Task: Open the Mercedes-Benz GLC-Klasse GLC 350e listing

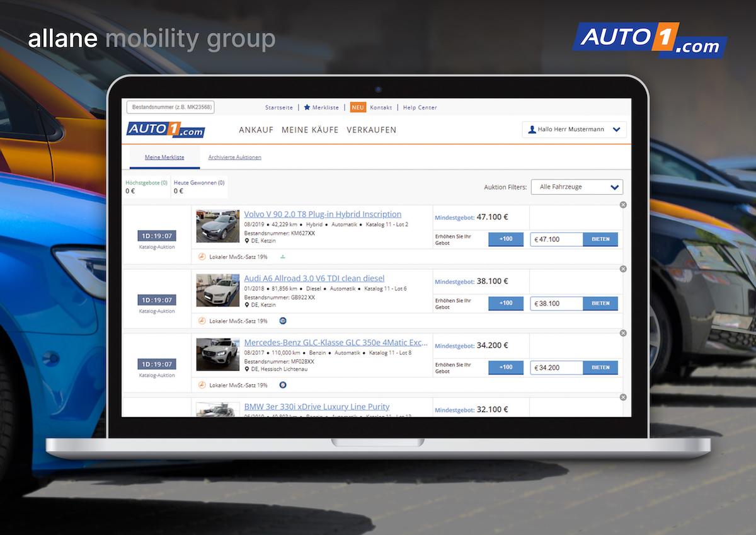Action: [x=336, y=343]
